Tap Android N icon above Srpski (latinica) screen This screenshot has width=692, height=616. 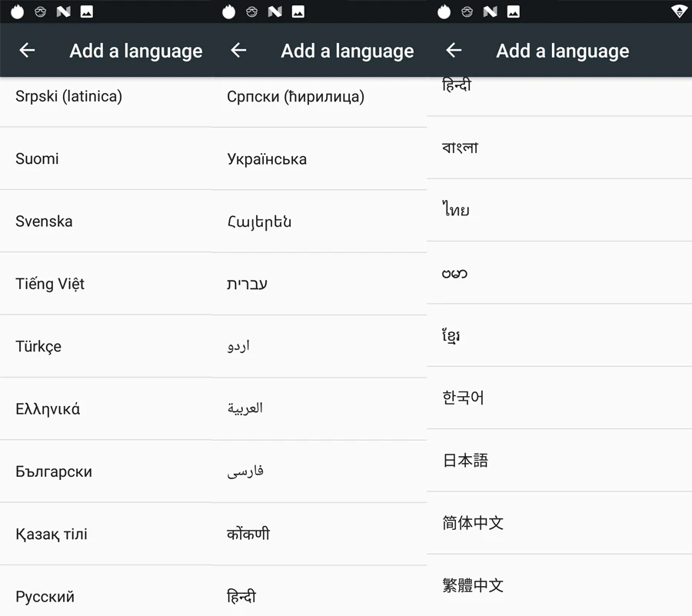pos(64,12)
